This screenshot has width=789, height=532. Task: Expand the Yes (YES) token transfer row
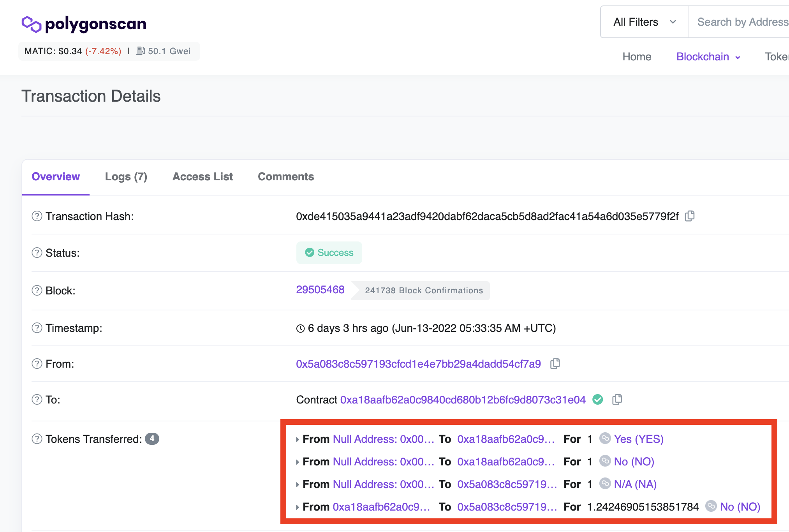[298, 439]
